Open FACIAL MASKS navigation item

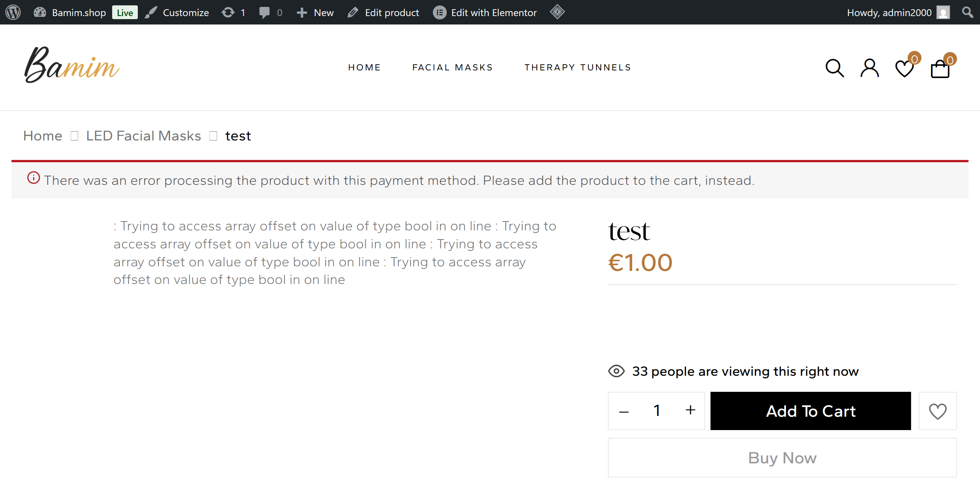pos(452,67)
